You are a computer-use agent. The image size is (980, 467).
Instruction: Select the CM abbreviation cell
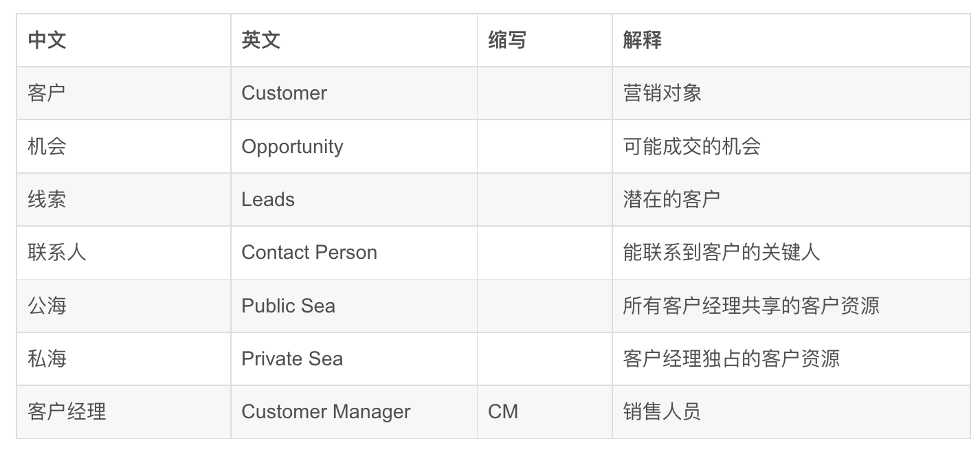pyautogui.click(x=545, y=411)
